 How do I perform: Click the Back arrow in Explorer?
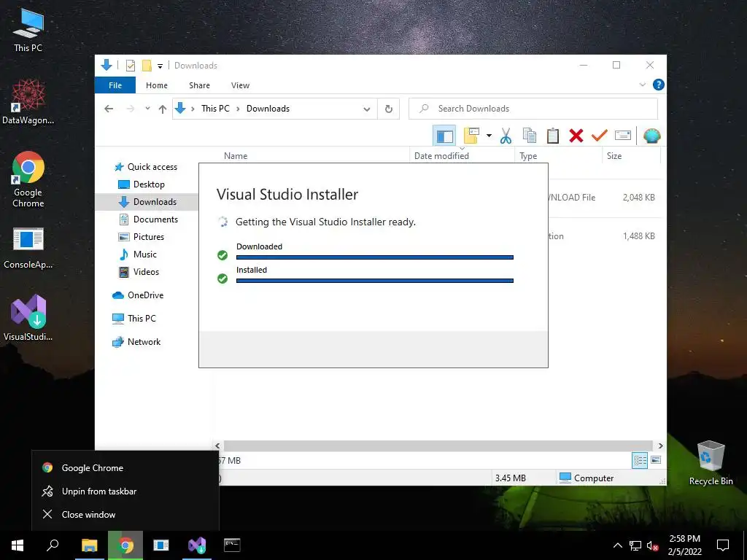[x=109, y=109]
